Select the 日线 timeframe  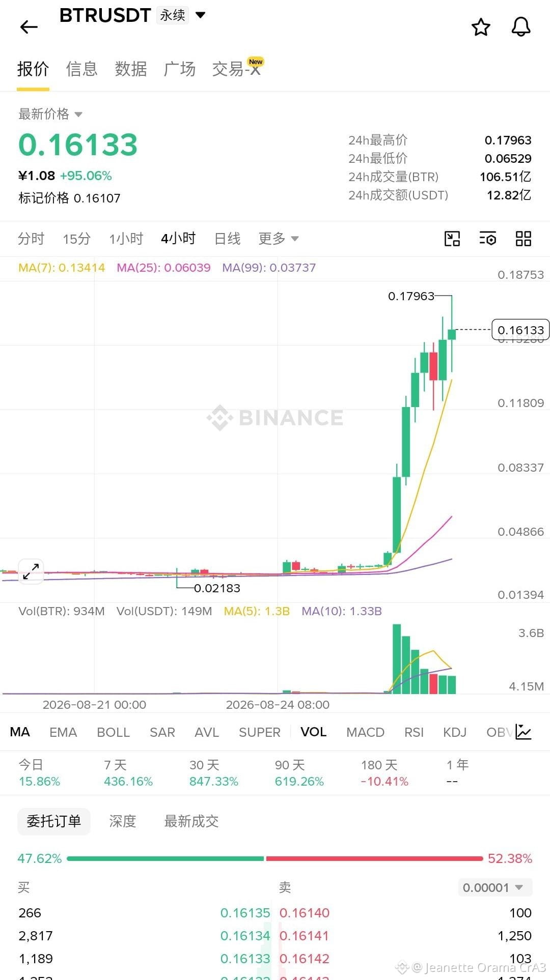point(227,238)
